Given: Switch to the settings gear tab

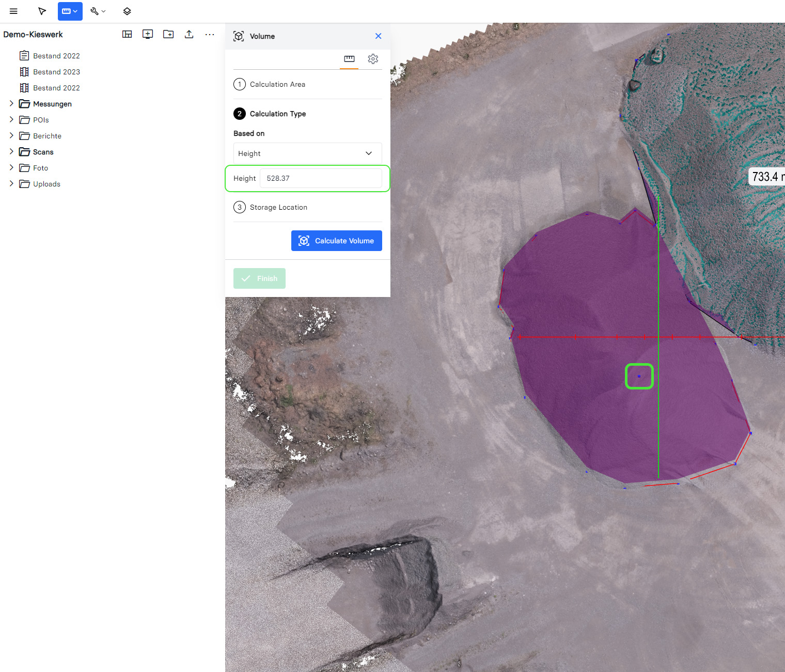Looking at the screenshot, I should [x=373, y=59].
